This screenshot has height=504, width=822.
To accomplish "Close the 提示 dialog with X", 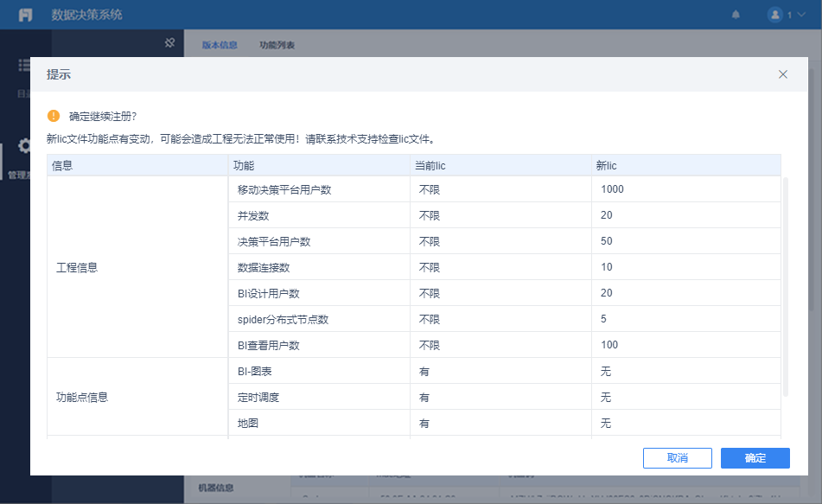I will coord(783,74).
